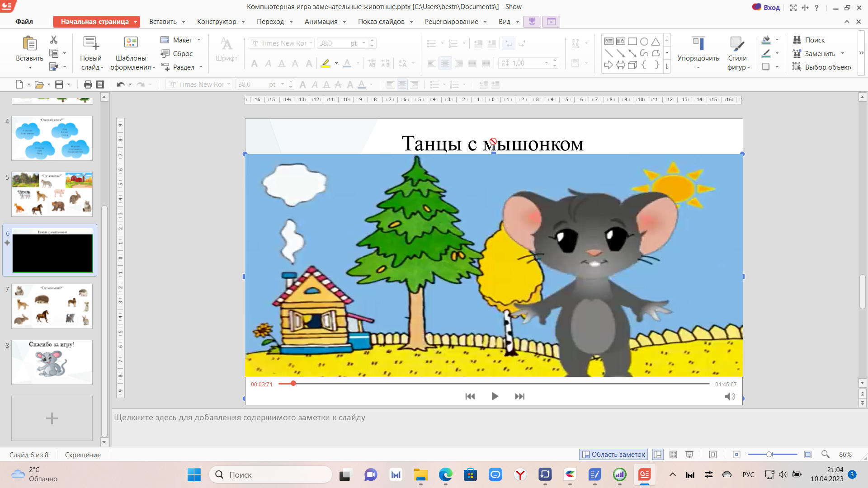Click the Print icon in quick toolbar
The width and height of the screenshot is (868, 488).
pyautogui.click(x=88, y=84)
